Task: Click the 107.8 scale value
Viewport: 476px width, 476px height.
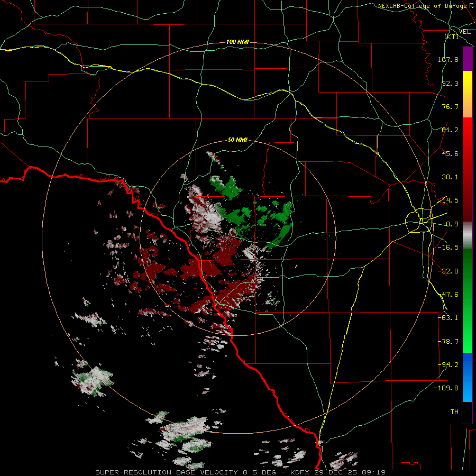Action: 448,59
